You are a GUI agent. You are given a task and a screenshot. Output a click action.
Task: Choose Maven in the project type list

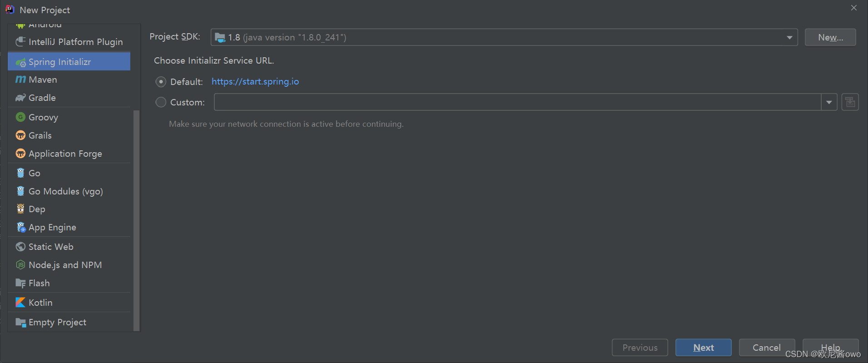click(x=69, y=80)
